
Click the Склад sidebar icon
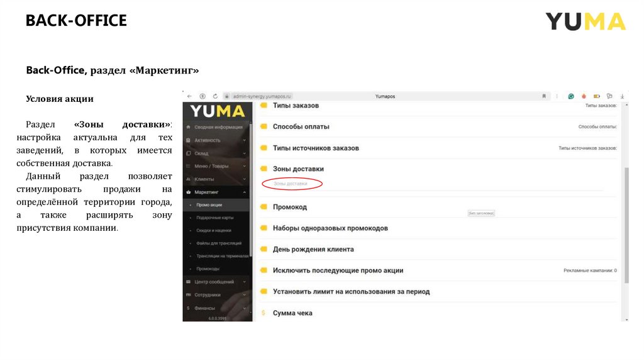[x=189, y=153]
